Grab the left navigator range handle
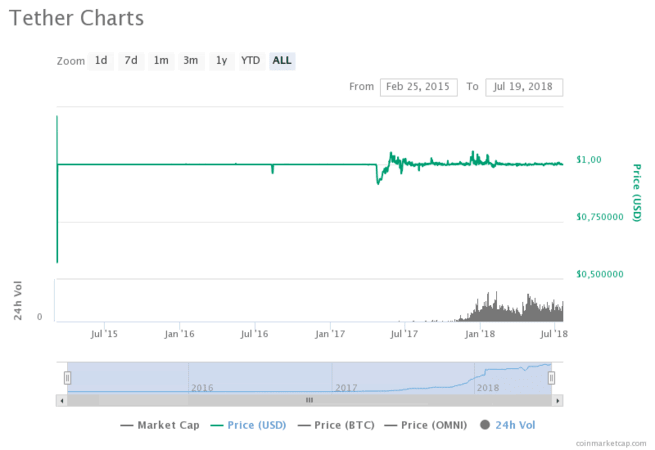This screenshot has width=655, height=450. [x=68, y=378]
